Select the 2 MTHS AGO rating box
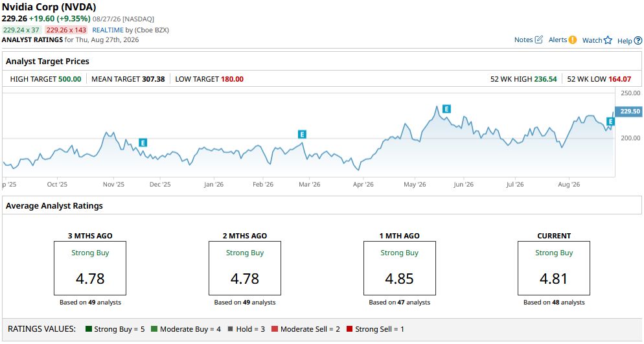Viewport: 644px width, 344px height. click(x=245, y=268)
